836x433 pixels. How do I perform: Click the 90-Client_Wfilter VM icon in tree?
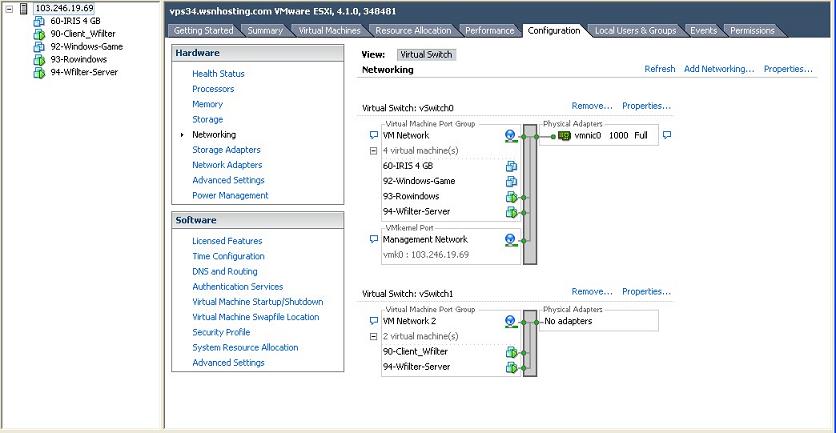39,34
